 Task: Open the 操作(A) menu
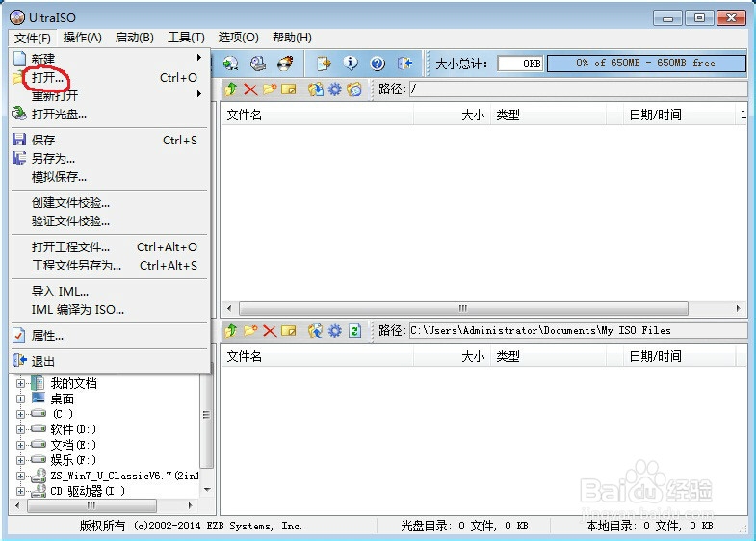pos(83,38)
